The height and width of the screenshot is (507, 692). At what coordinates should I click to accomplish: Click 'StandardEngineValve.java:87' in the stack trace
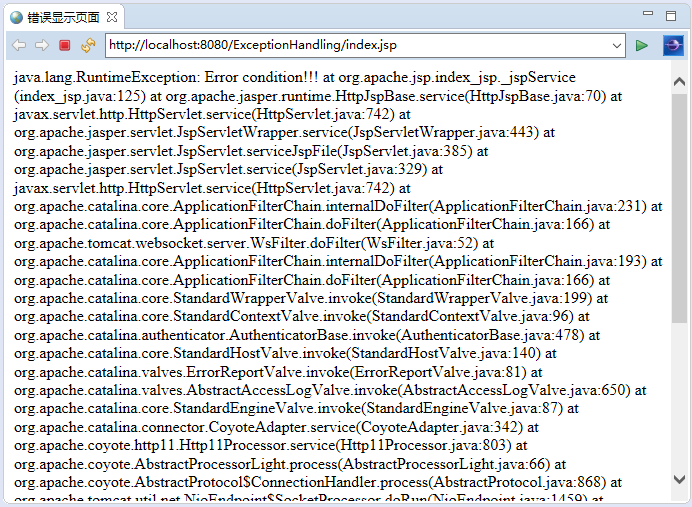tap(463, 409)
